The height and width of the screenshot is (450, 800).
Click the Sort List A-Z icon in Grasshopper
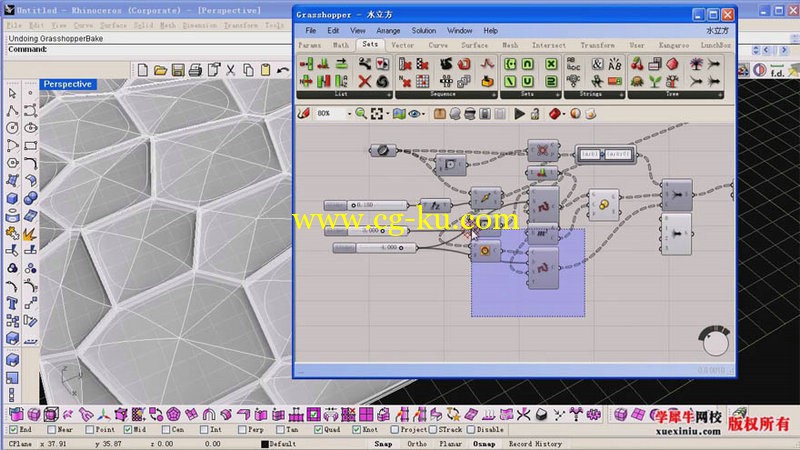[x=341, y=81]
